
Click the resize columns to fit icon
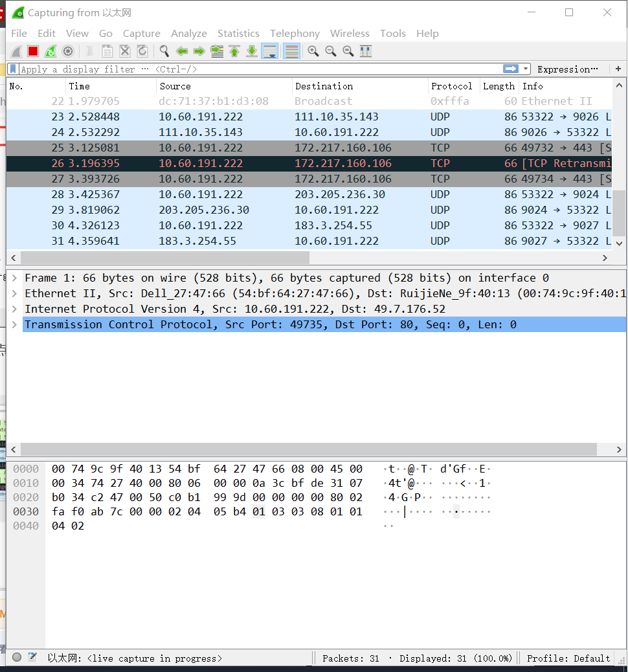(366, 51)
